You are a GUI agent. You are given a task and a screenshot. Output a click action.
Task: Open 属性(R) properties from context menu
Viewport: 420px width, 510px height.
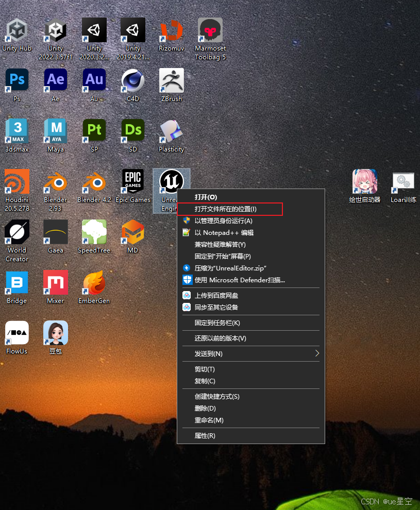(251, 435)
